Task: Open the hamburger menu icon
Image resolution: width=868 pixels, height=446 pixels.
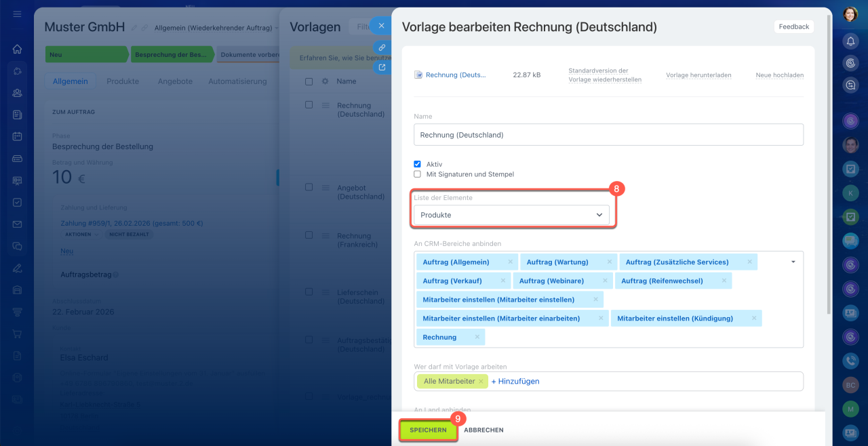Action: point(17,14)
